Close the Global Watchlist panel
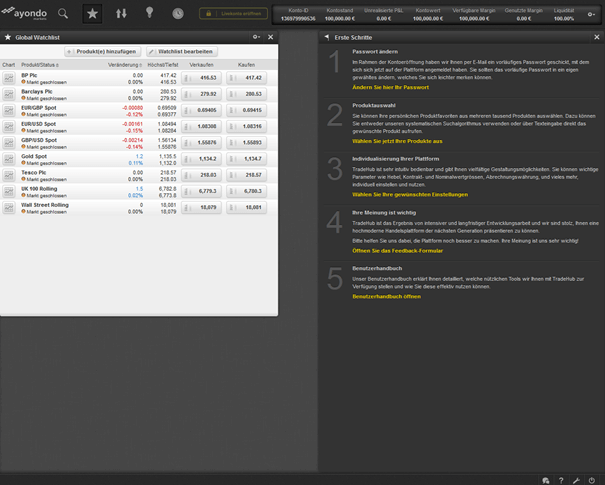 pos(270,37)
